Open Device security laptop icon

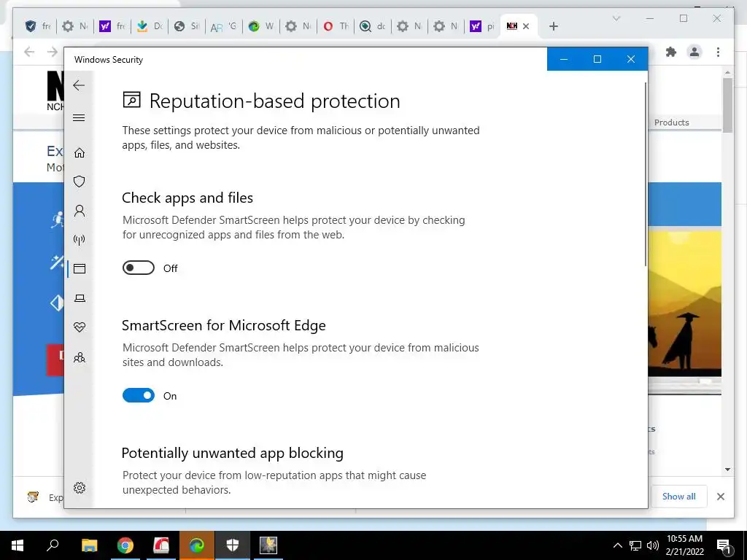tap(80, 298)
